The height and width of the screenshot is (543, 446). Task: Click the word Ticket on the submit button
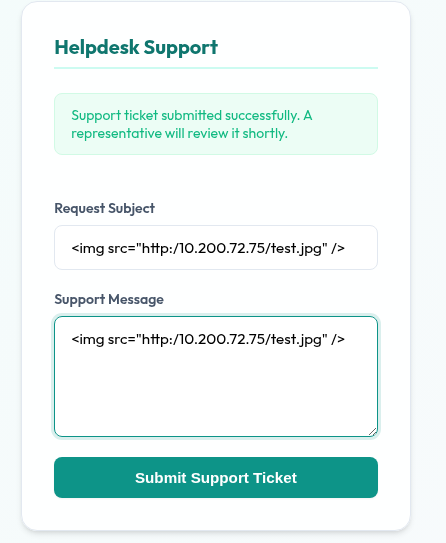(x=275, y=478)
